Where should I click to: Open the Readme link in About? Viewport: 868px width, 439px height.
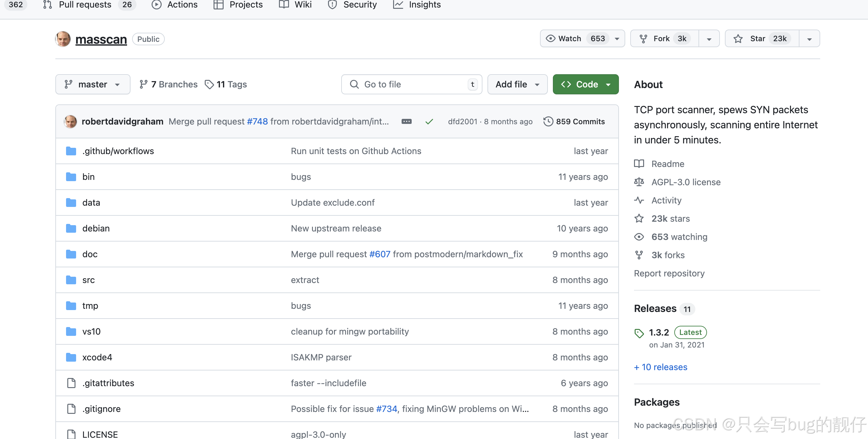667,164
